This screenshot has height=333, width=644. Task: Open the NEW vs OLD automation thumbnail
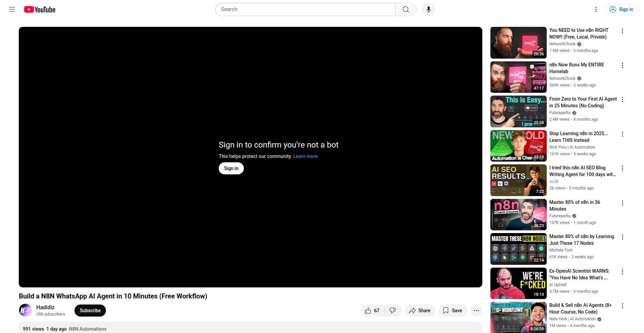point(518,146)
